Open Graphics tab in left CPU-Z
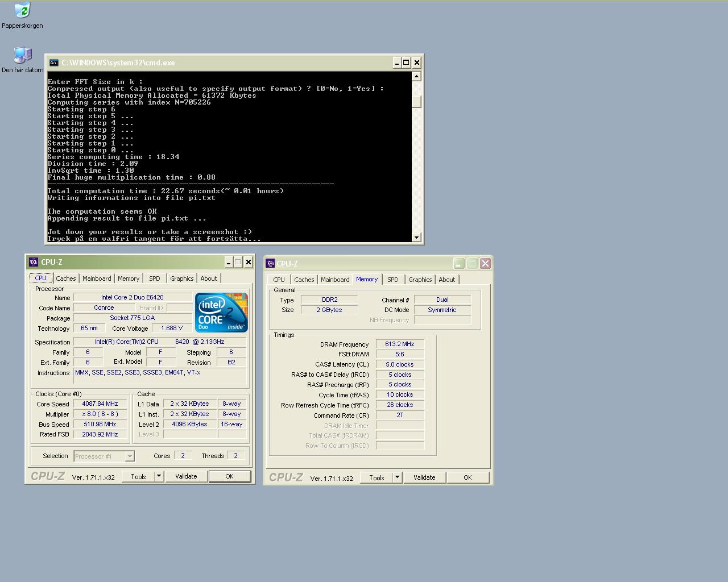728x582 pixels. (x=182, y=278)
